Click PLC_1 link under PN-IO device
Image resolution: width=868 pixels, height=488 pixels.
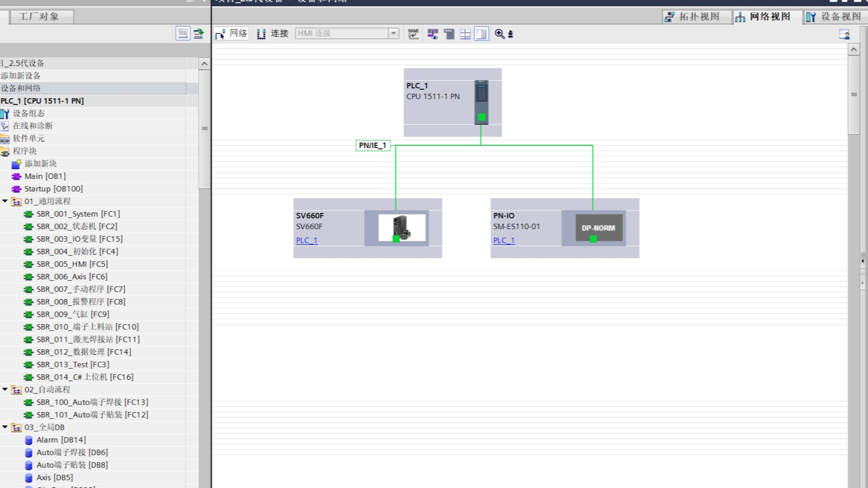pos(504,240)
